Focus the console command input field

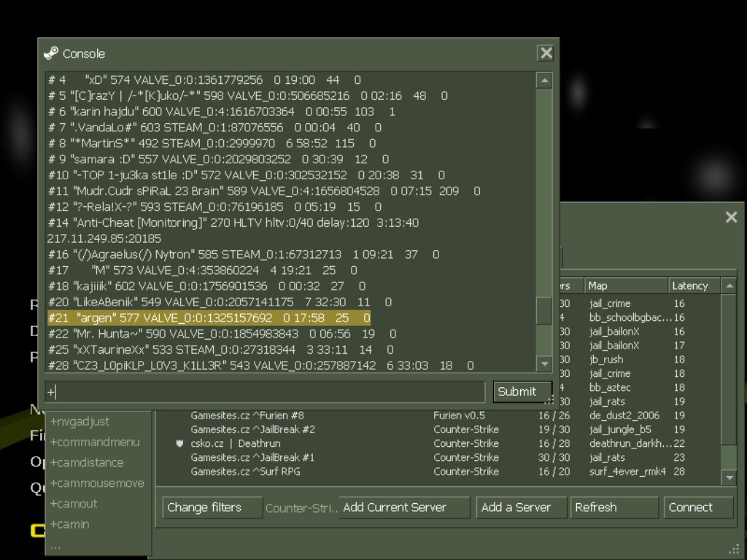pos(265,392)
